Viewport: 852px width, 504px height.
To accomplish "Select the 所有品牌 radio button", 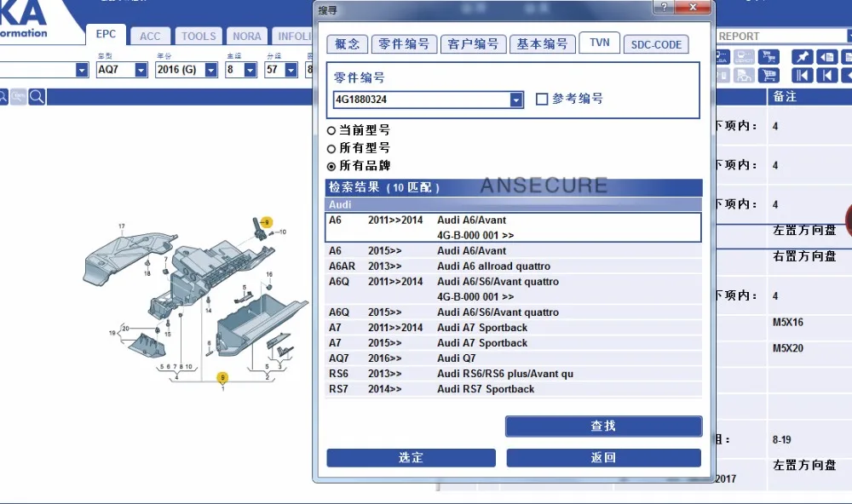I will pos(331,167).
